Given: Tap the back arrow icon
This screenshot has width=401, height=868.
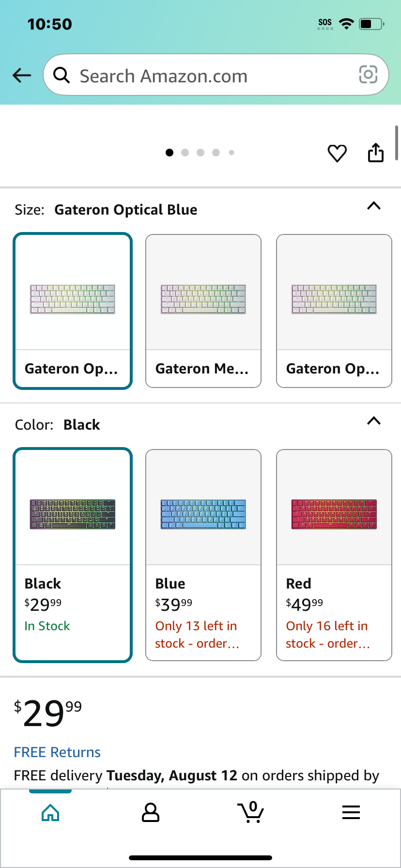Looking at the screenshot, I should coord(22,75).
